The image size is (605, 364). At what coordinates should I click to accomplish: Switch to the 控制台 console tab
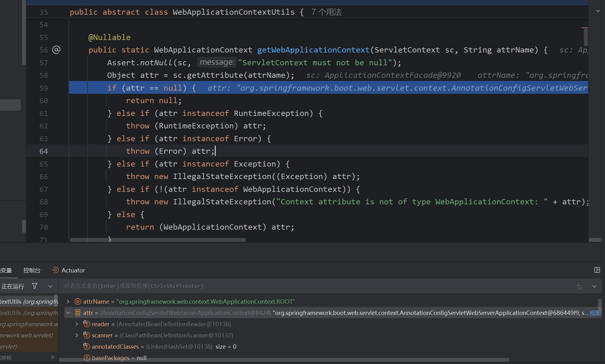point(32,270)
